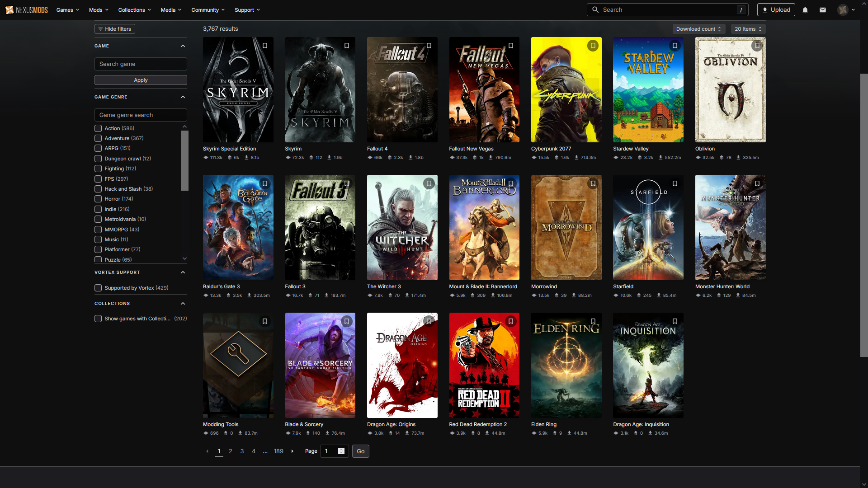868x488 pixels.
Task: Collapse the Collections filter section
Action: tap(183, 304)
